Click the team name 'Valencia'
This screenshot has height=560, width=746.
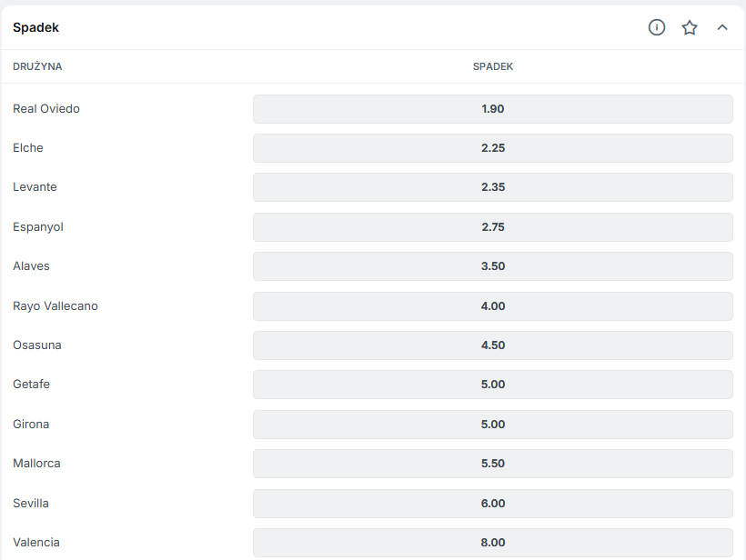coord(36,543)
